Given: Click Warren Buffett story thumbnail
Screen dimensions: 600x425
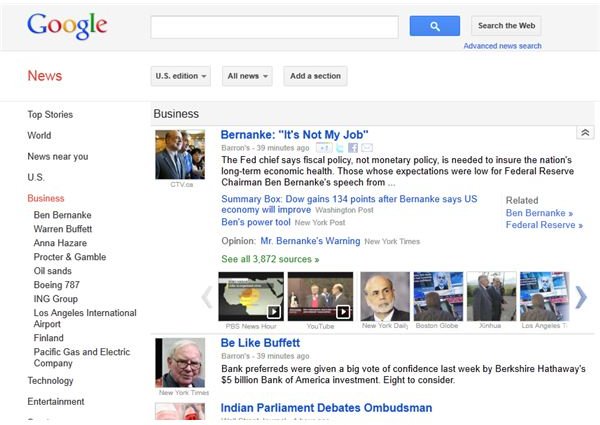Looking at the screenshot, I should pyautogui.click(x=180, y=363).
